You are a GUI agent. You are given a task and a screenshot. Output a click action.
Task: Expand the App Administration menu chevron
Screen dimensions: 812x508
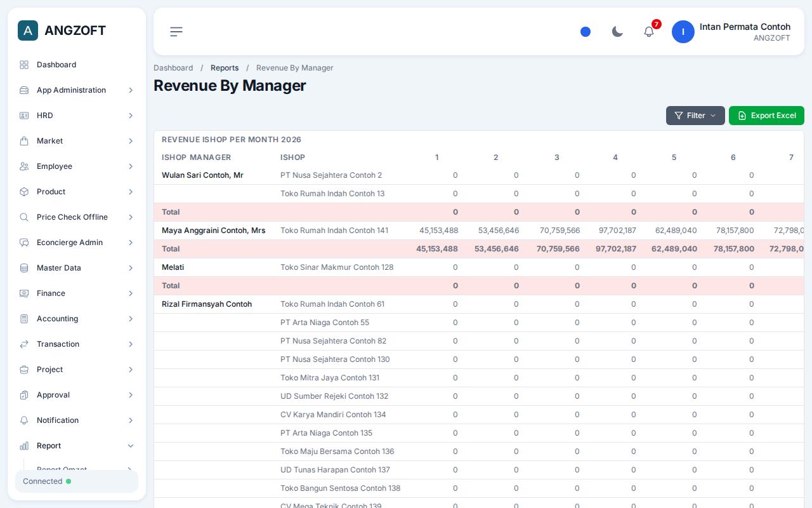coord(131,90)
